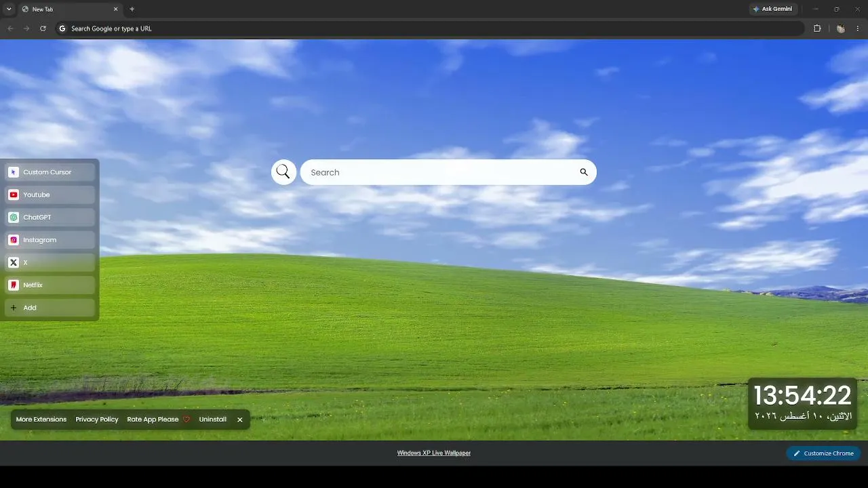Focus the page Search input field
This screenshot has width=868, height=488.
(448, 172)
